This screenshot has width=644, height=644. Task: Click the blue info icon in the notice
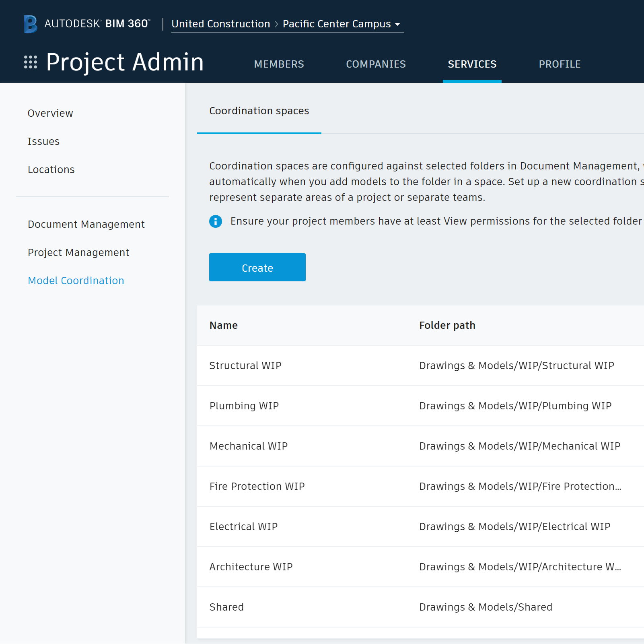216,221
